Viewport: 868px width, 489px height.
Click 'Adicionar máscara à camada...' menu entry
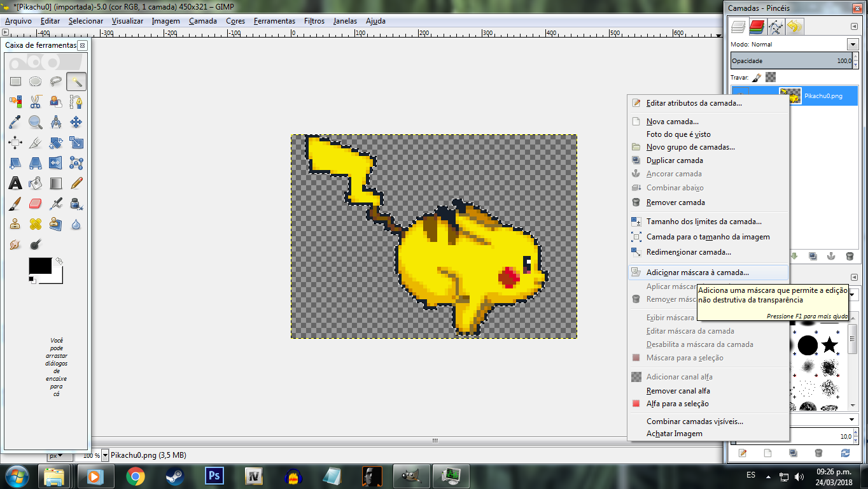pyautogui.click(x=697, y=273)
